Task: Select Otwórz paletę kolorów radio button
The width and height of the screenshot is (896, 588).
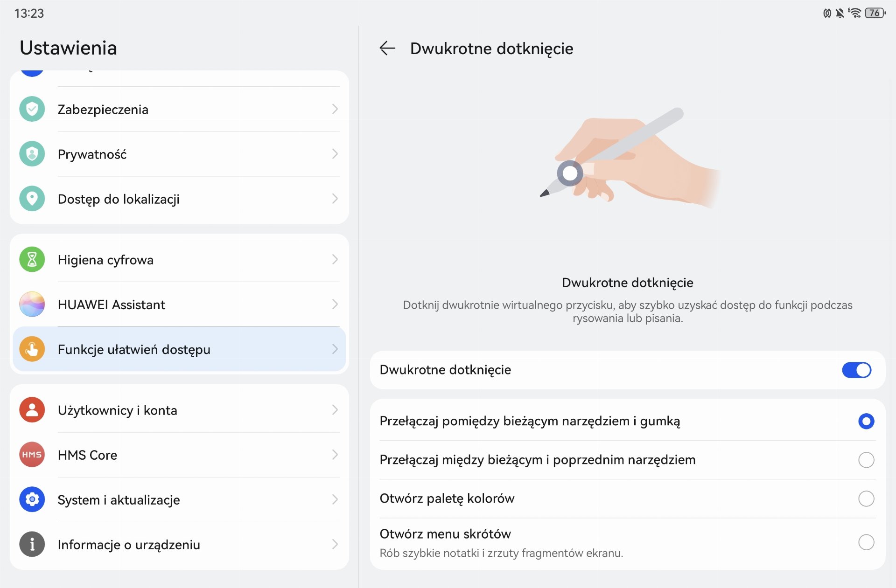Action: tap(866, 498)
